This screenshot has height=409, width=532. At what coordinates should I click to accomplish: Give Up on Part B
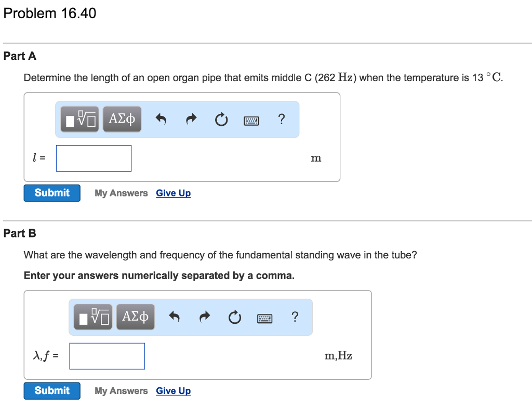click(x=173, y=390)
